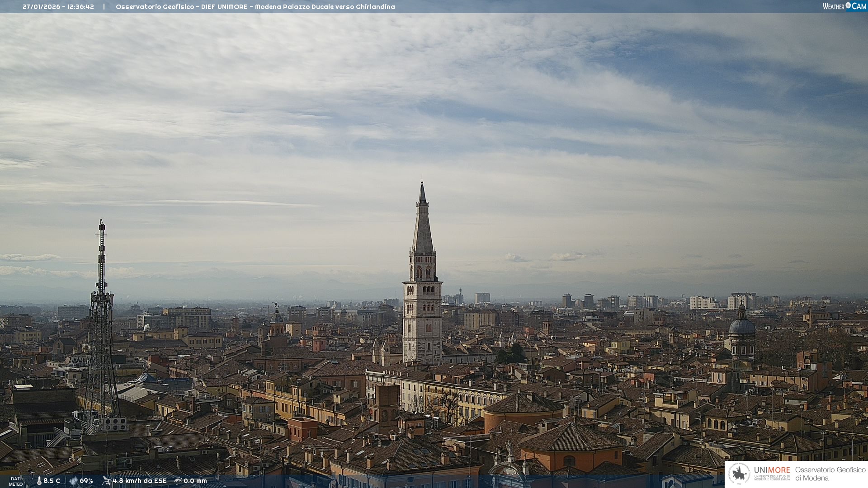Click the camera lens in WeatherCam logo
The height and width of the screenshot is (488, 868).
click(x=848, y=5)
